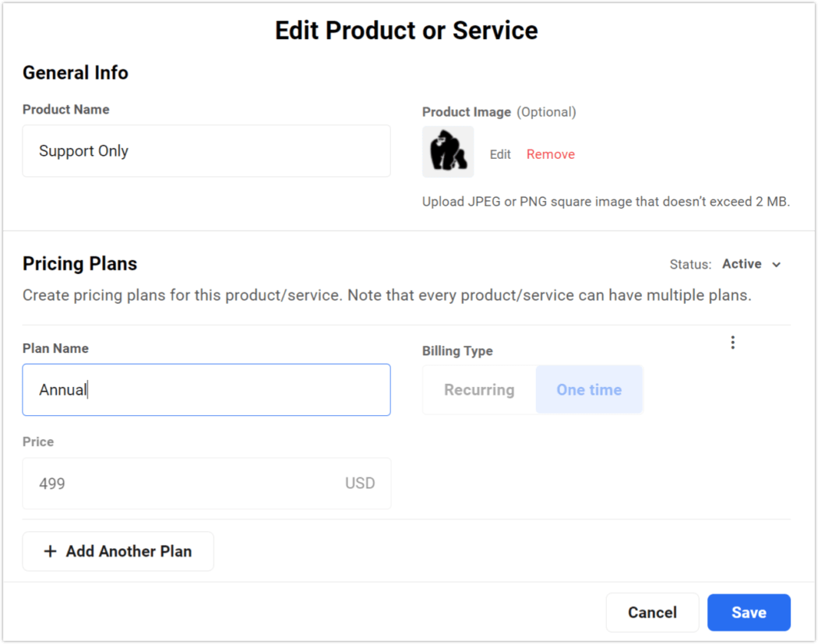Click inside the Product Name field

pyautogui.click(x=206, y=150)
